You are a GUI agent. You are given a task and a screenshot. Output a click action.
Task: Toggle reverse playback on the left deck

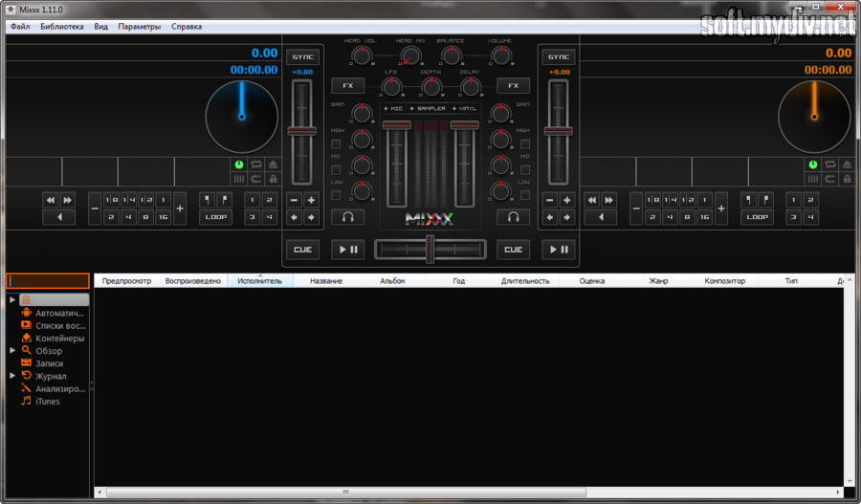[x=58, y=217]
